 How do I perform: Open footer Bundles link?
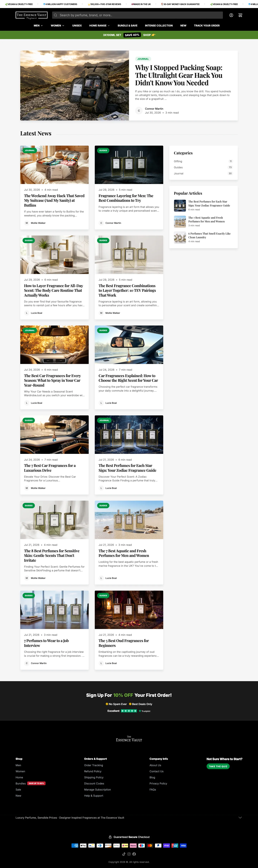[21, 783]
